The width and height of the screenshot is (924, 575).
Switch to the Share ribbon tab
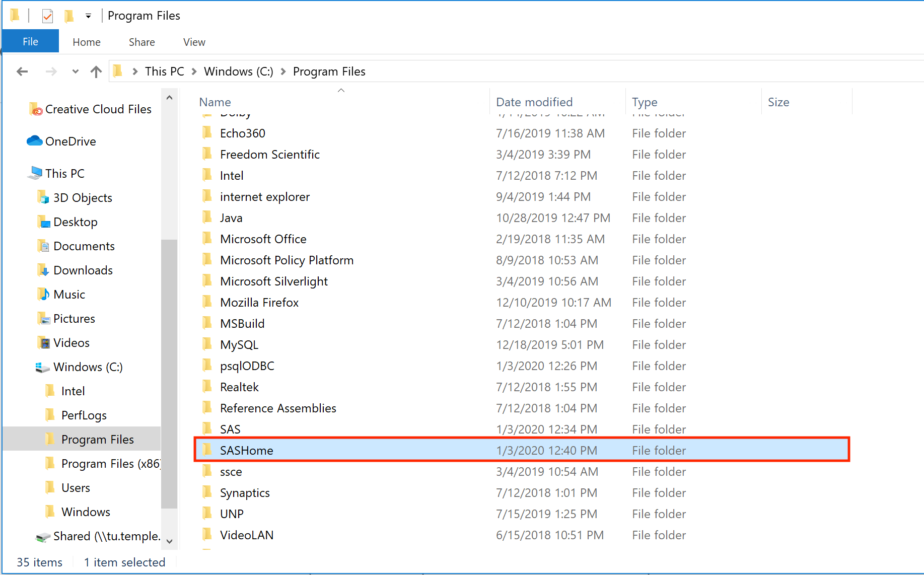coord(141,42)
